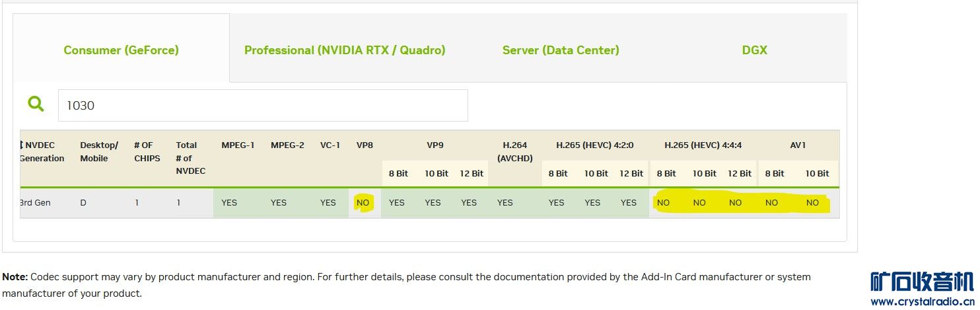Click the VC-1 column header

pos(330,145)
